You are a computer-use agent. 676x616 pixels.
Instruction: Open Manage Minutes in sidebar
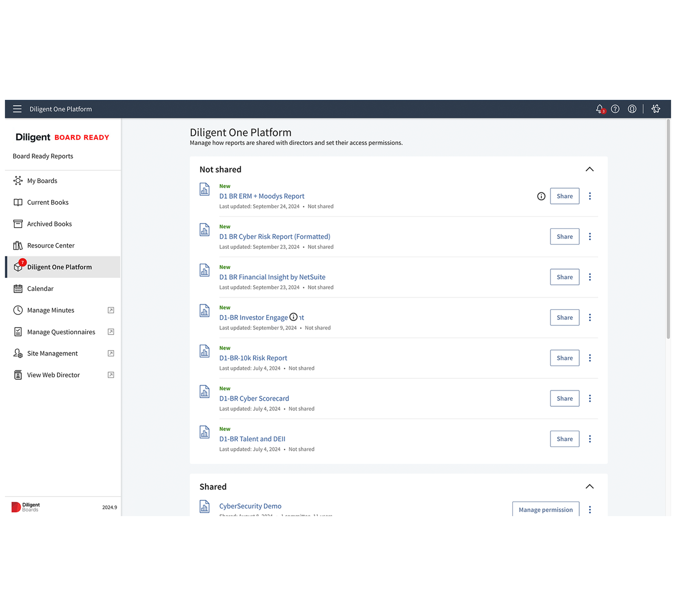50,310
